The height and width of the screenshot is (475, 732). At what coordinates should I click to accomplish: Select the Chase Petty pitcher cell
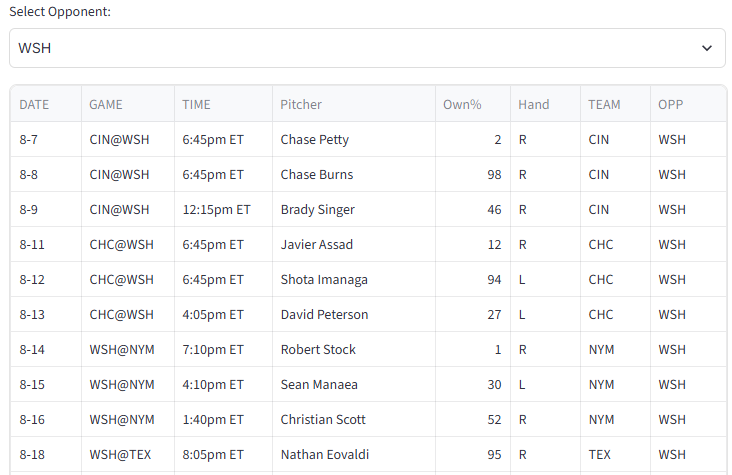354,139
